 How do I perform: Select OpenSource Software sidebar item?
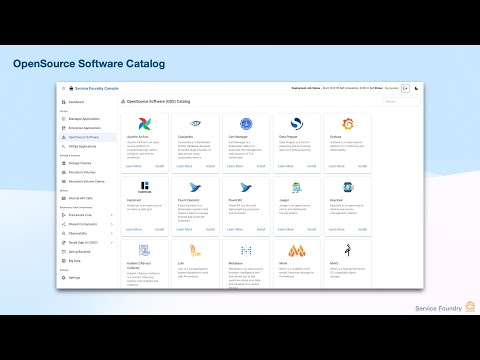tap(87, 137)
